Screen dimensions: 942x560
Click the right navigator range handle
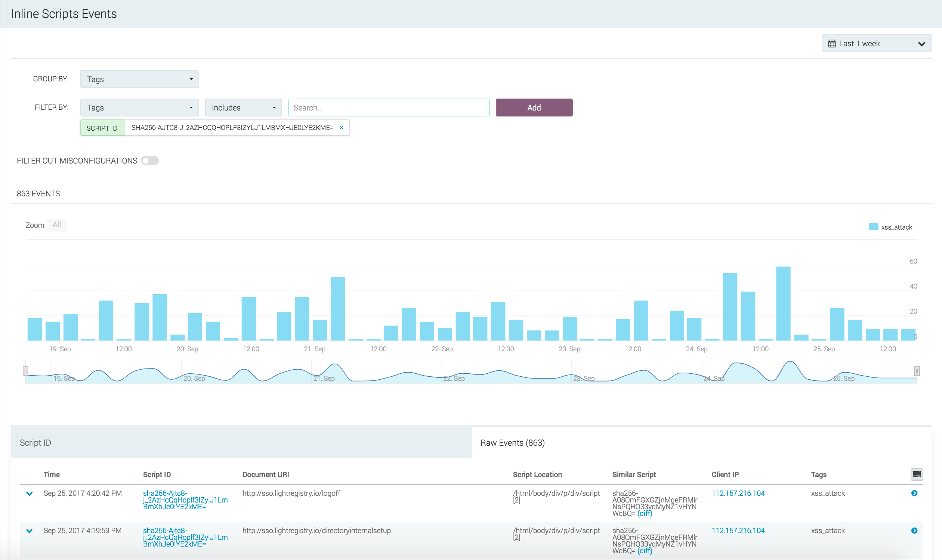coord(916,371)
